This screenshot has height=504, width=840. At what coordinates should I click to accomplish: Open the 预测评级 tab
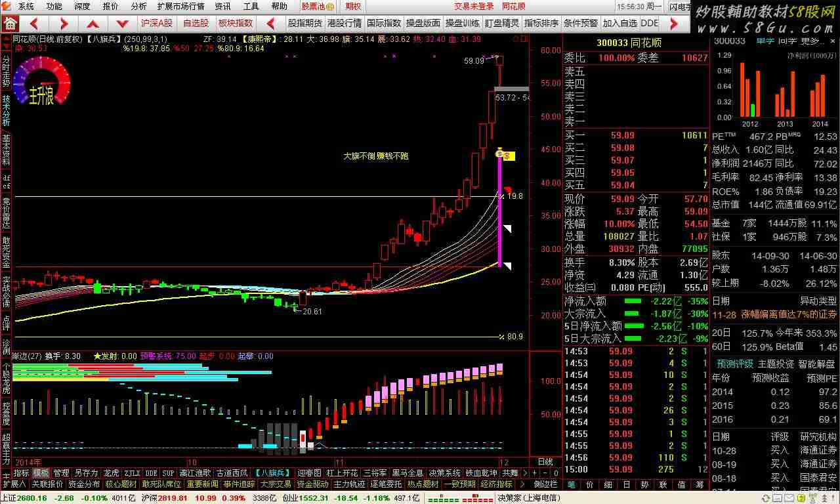pos(734,364)
